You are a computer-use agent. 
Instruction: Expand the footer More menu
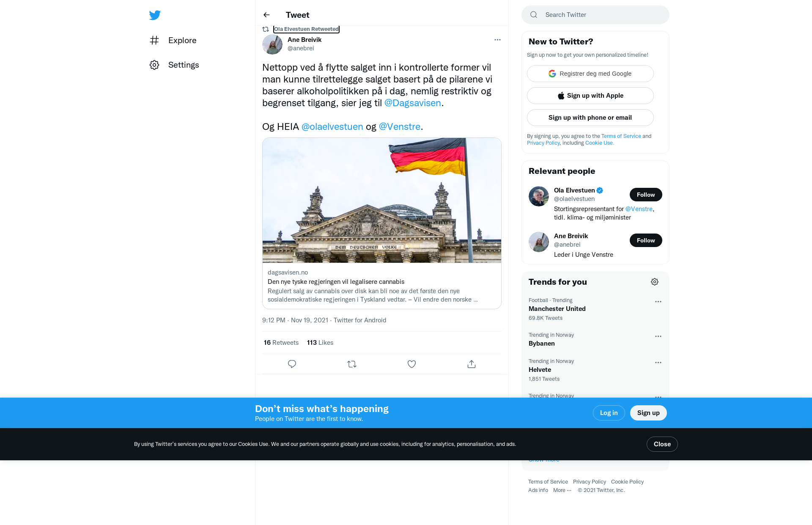tap(562, 490)
